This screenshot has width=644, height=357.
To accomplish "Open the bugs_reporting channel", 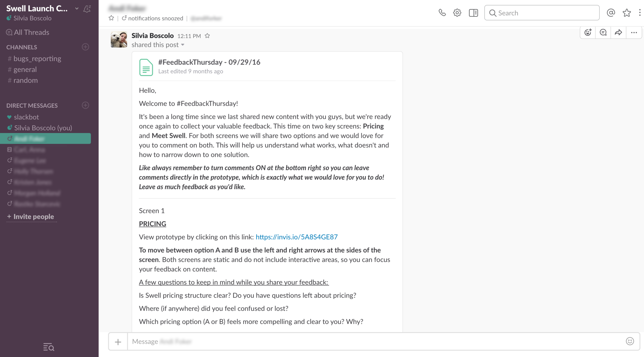I will point(35,59).
